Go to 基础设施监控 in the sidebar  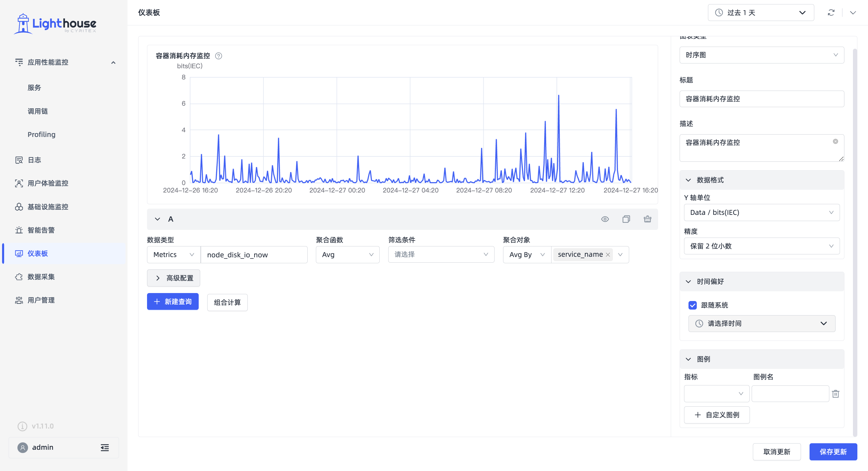[48, 207]
